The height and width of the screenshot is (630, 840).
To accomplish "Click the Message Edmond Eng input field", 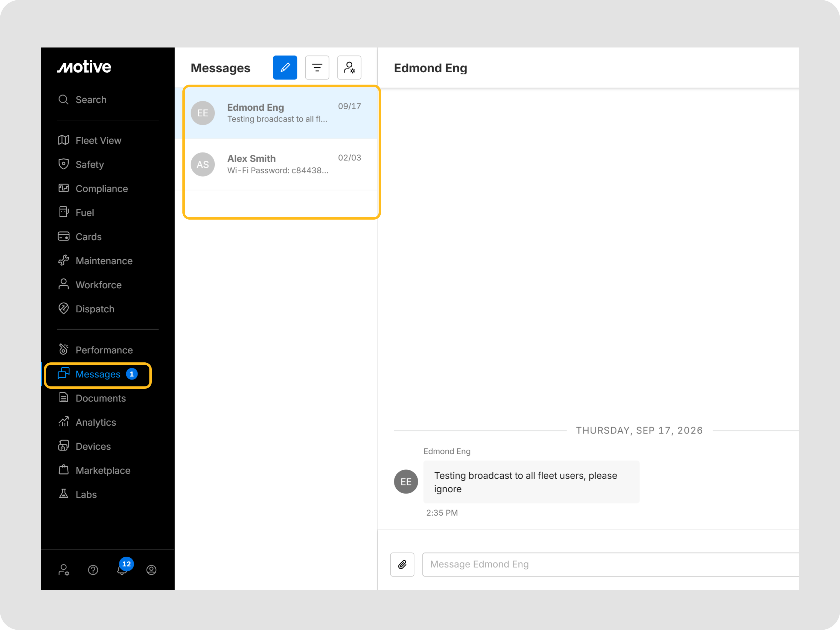I will (x=610, y=564).
